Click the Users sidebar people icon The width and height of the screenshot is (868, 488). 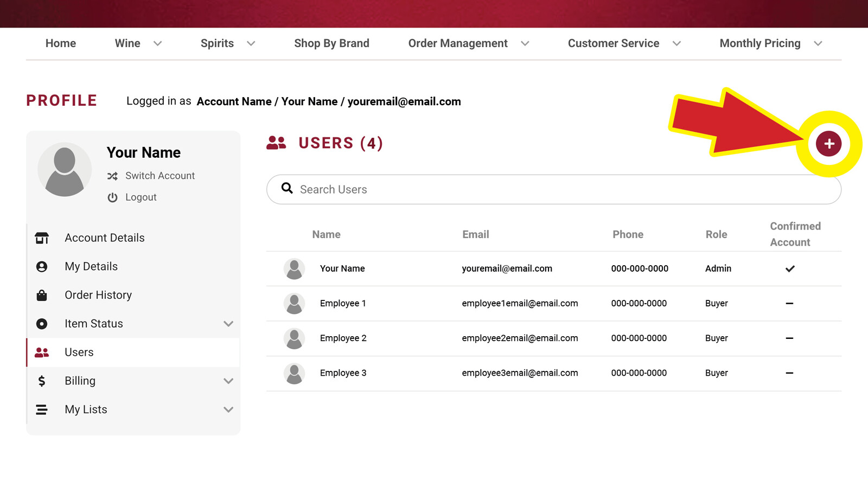[42, 352]
